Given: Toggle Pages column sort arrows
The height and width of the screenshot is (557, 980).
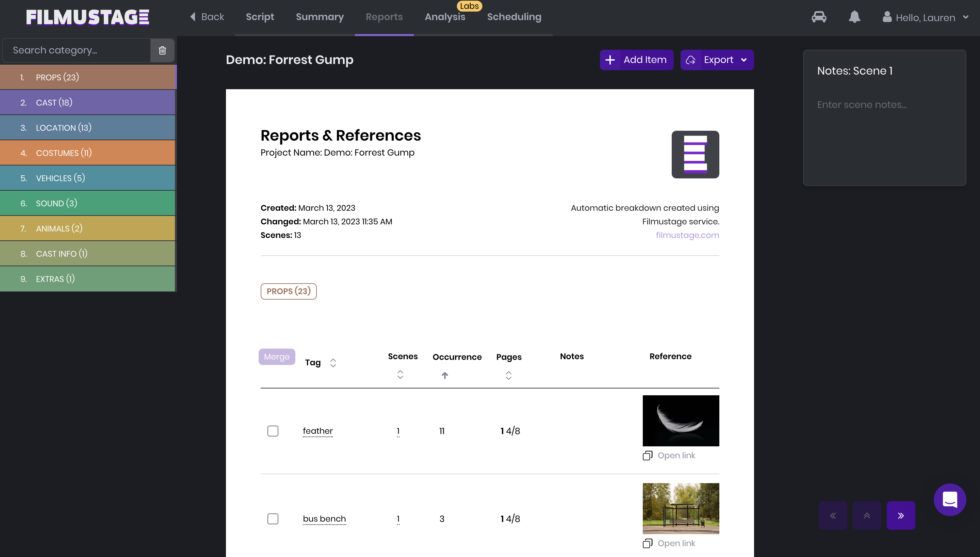Looking at the screenshot, I should pyautogui.click(x=508, y=375).
